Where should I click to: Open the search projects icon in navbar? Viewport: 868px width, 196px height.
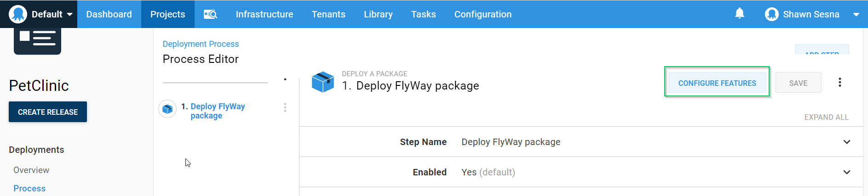pos(210,14)
